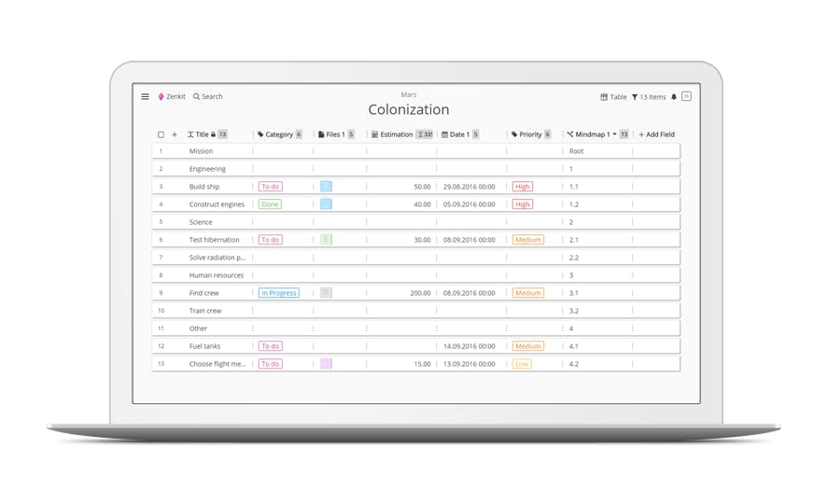Click the blue file thumbnail in Build ship row
Screen dimensions: 827x504
[x=326, y=186]
